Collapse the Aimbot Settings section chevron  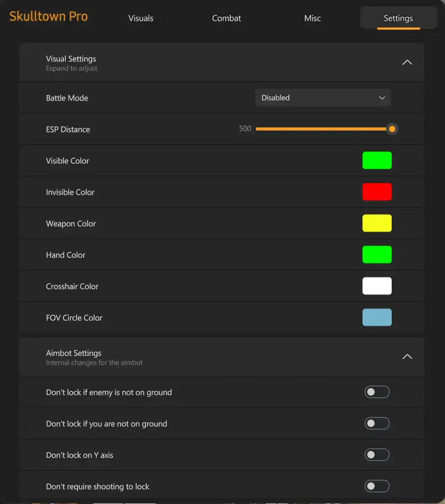(x=407, y=357)
